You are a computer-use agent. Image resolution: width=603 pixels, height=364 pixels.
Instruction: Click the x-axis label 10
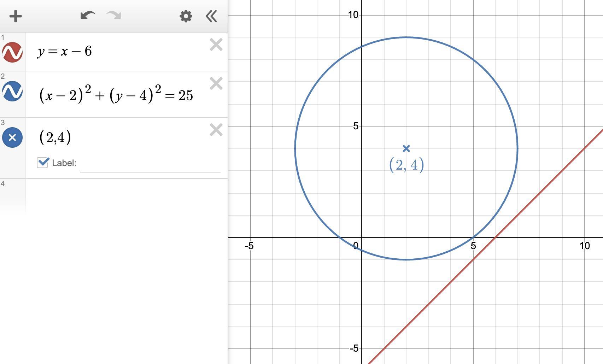(x=585, y=246)
